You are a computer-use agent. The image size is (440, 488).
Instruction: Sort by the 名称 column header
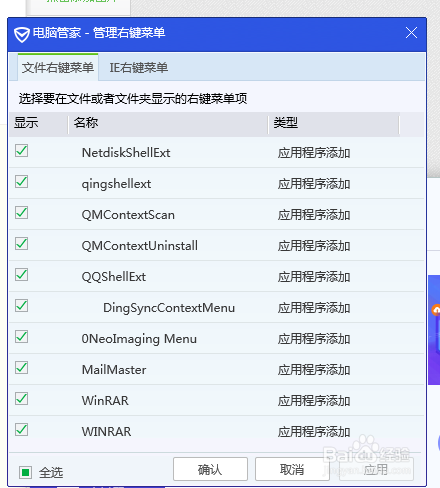pos(169,123)
